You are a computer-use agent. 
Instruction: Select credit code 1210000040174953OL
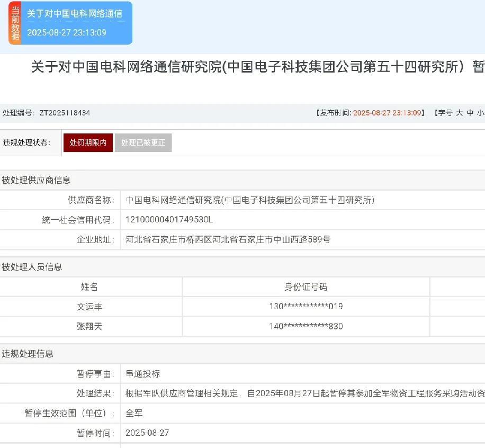click(x=169, y=220)
